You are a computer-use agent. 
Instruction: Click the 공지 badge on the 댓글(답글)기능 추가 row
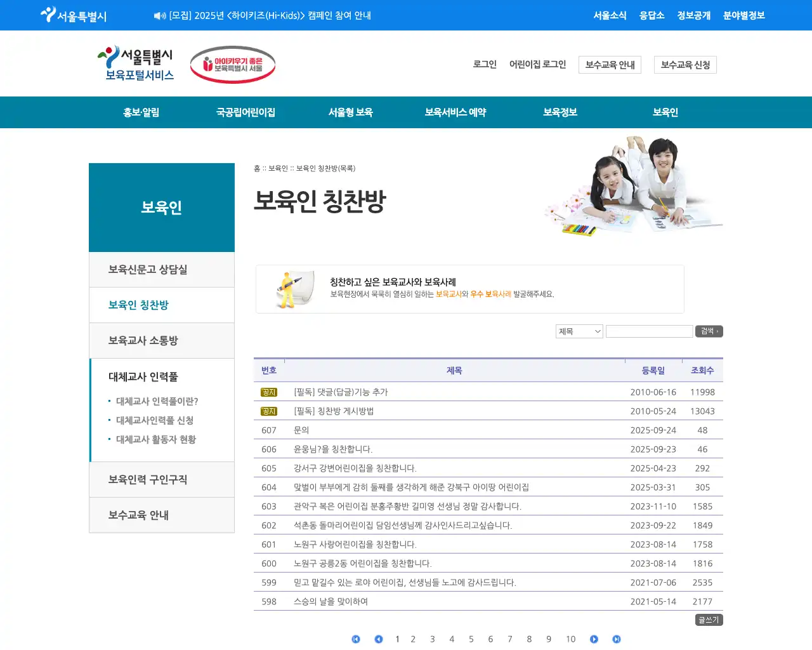pyautogui.click(x=269, y=392)
